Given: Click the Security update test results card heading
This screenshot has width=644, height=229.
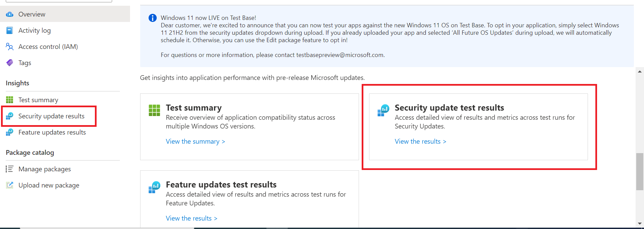Looking at the screenshot, I should click(x=449, y=108).
